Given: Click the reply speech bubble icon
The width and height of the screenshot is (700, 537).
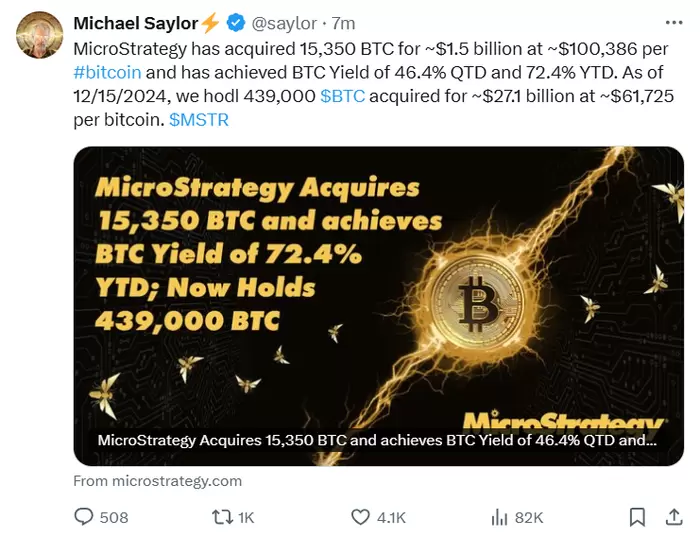Looking at the screenshot, I should tap(85, 517).
